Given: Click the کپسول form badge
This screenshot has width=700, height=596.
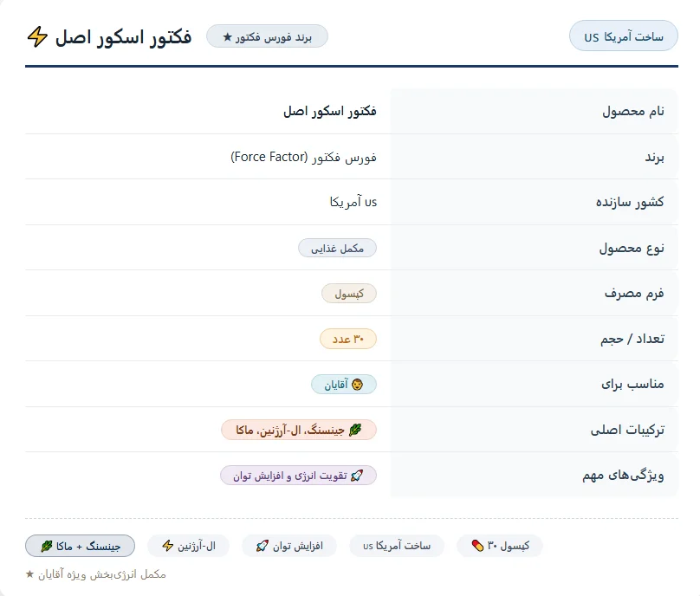Looking at the screenshot, I should (349, 294).
